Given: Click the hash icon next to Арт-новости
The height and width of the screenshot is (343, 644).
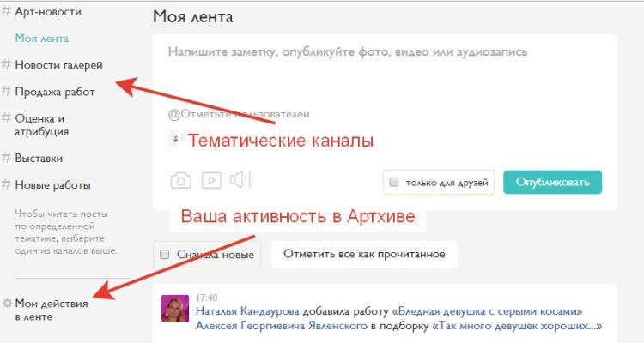Looking at the screenshot, I should point(7,12).
